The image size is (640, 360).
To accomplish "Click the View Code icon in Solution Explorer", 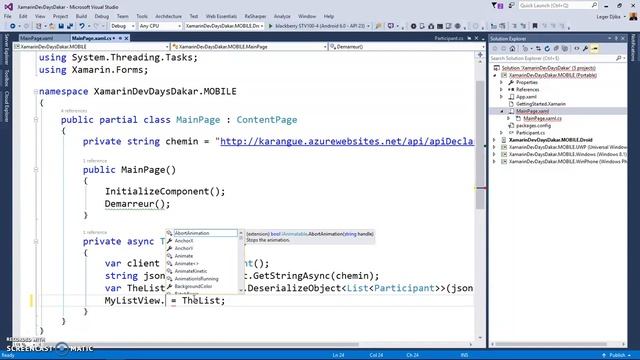I will (x=576, y=49).
